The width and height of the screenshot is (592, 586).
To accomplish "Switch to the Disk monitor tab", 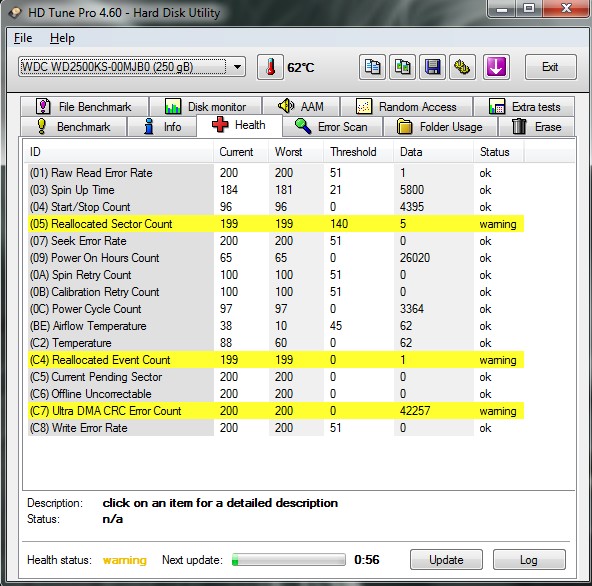I will [206, 106].
